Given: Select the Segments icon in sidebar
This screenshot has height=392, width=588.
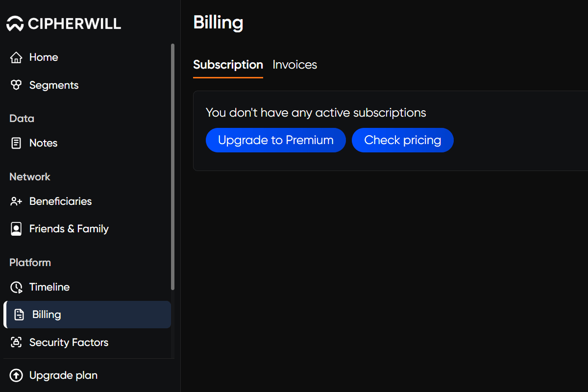Looking at the screenshot, I should [16, 85].
